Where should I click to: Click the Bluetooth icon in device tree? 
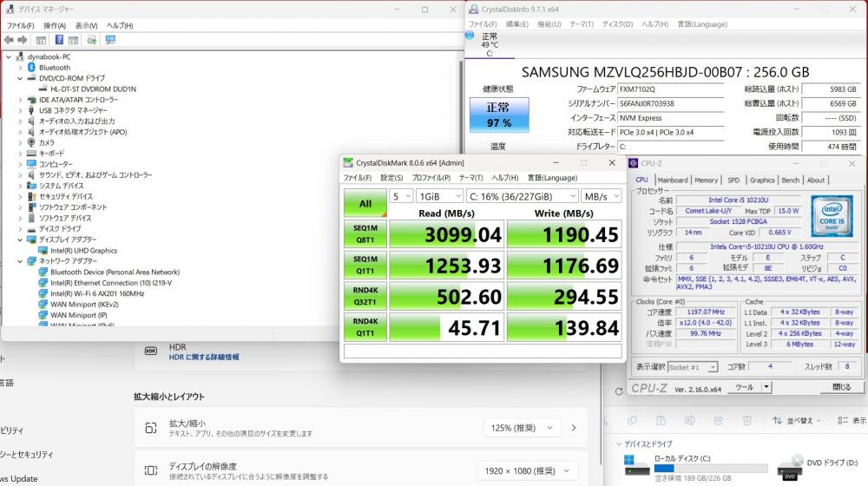pyautogui.click(x=31, y=67)
